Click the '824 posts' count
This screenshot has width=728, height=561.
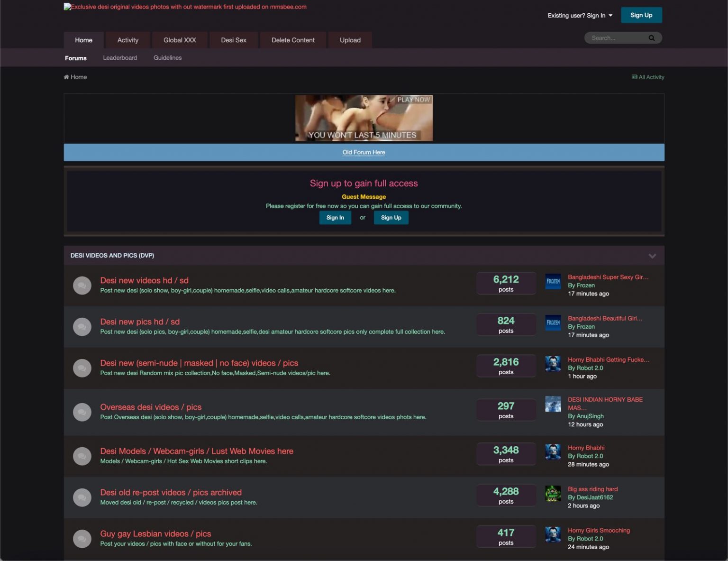[506, 325]
